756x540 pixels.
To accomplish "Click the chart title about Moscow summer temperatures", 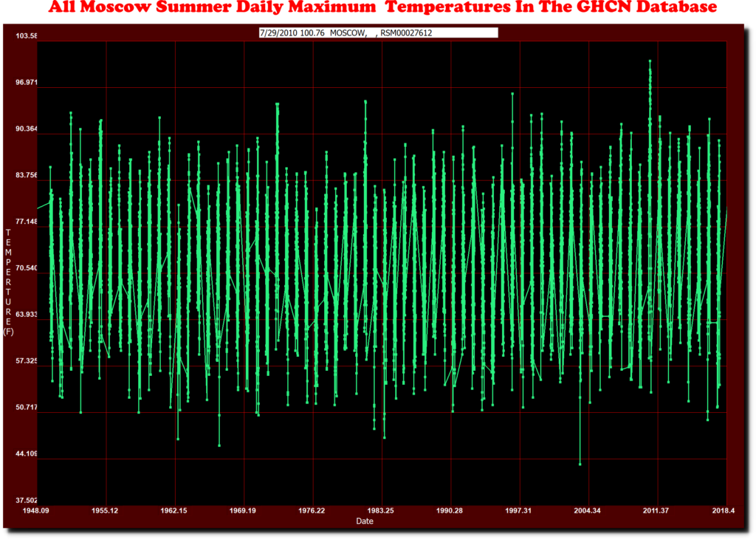I will pos(382,9).
